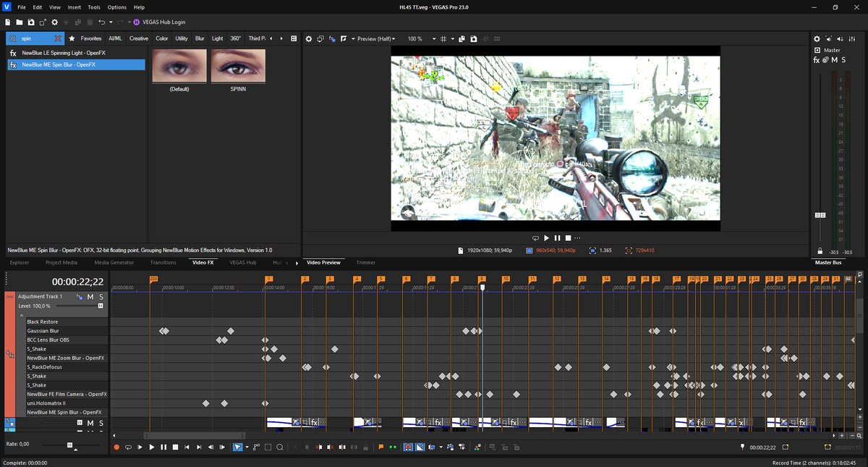Open the File menu

tap(22, 7)
